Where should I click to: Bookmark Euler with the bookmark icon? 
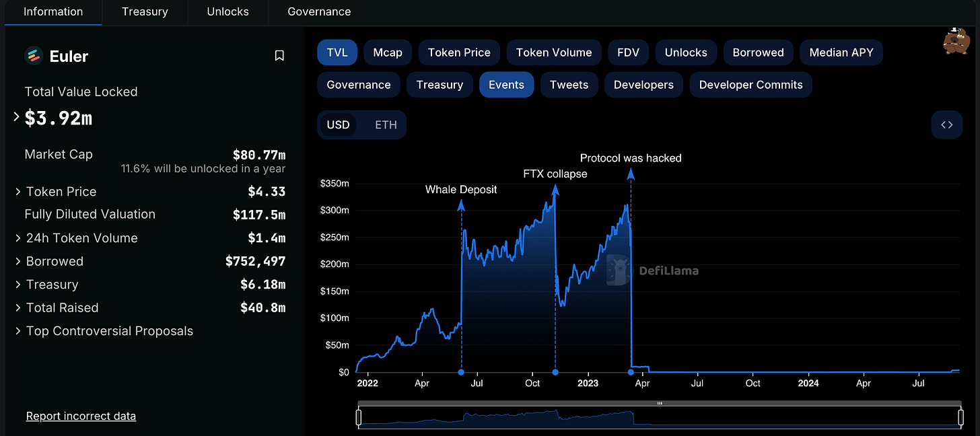point(279,56)
